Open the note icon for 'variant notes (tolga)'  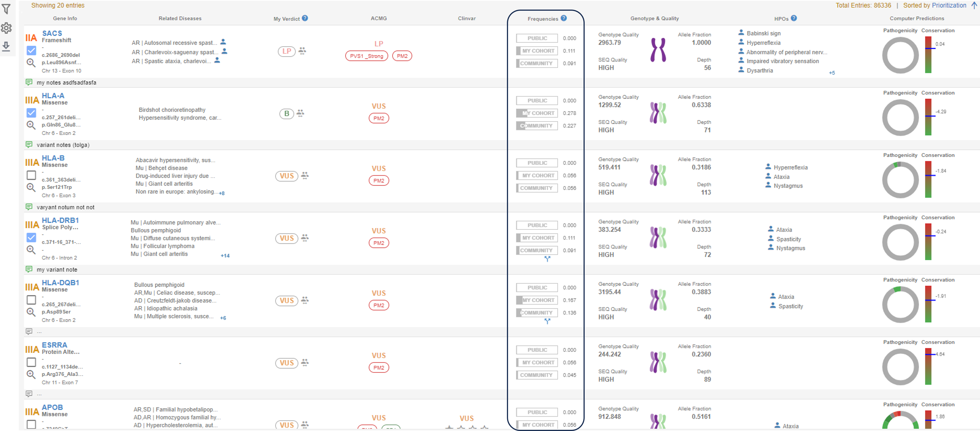point(29,145)
